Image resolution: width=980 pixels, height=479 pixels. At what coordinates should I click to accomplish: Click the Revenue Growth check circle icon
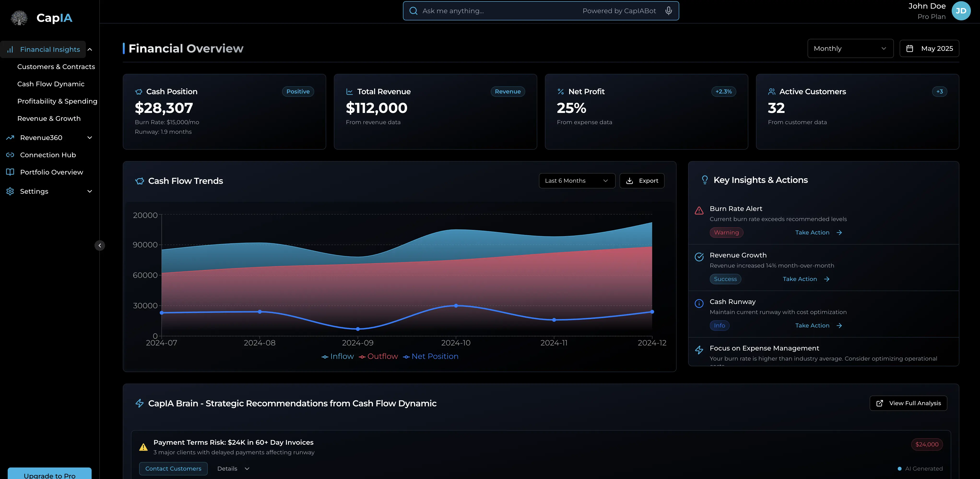pyautogui.click(x=699, y=257)
